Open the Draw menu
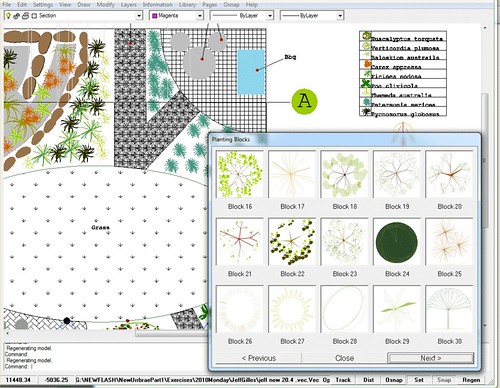 click(x=84, y=5)
